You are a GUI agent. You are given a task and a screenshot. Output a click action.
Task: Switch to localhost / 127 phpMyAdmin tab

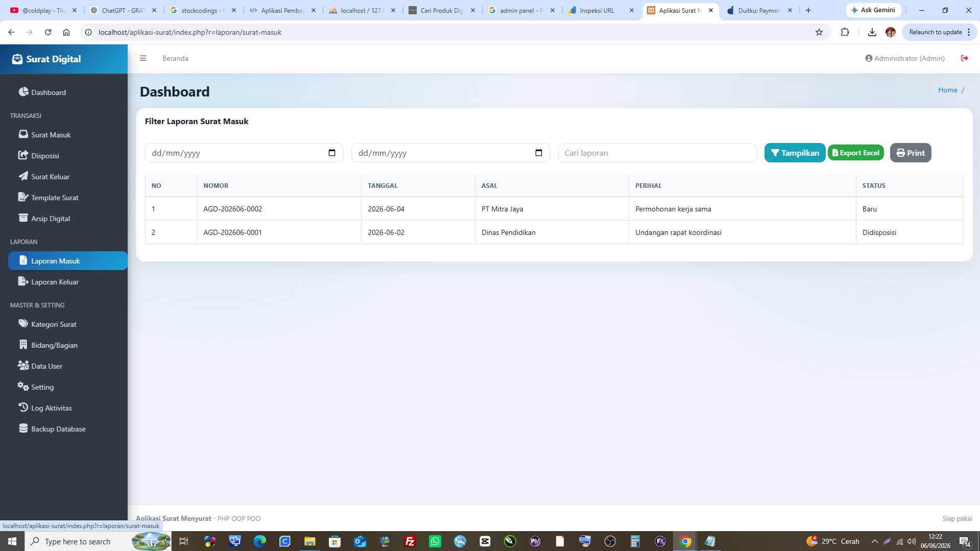(362, 10)
